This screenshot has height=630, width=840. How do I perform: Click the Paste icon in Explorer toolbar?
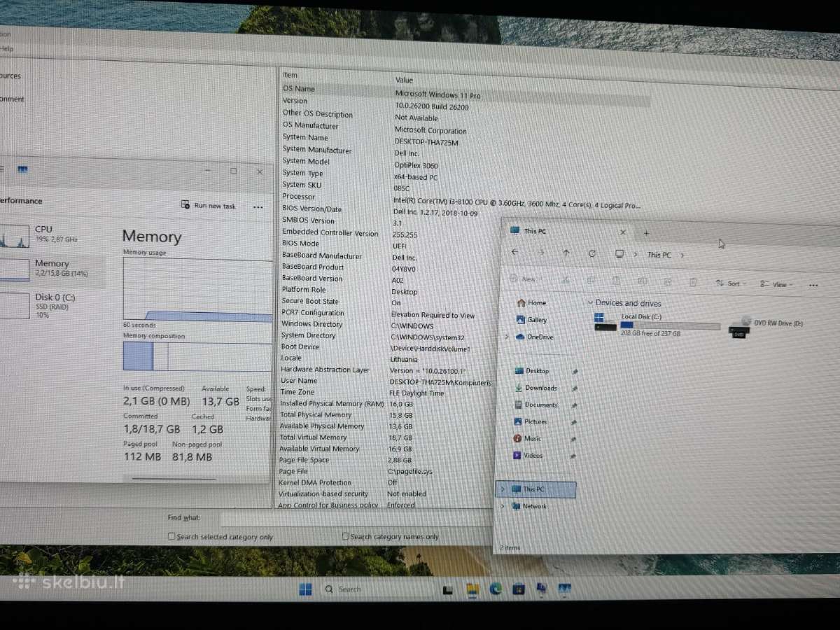tap(615, 281)
